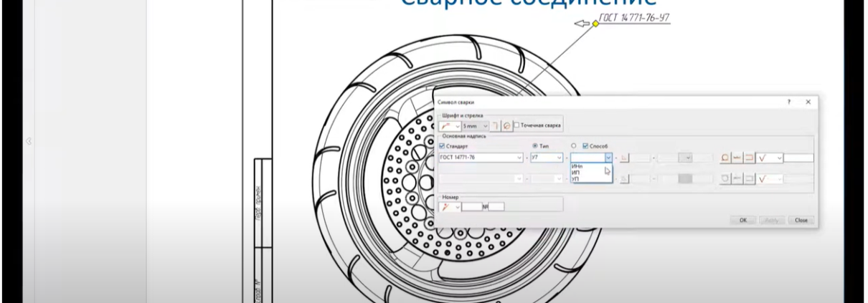
Task: Open the 5 mm font size dropdown
Action: coord(484,126)
